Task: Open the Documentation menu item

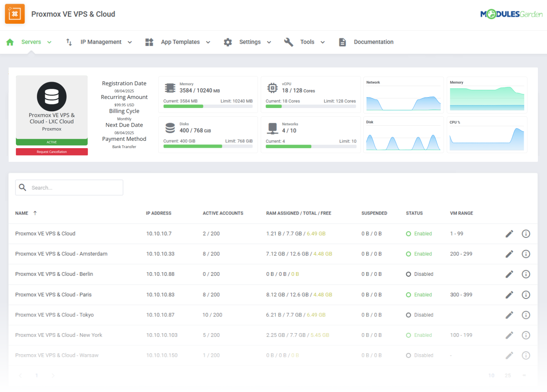Action: [x=374, y=42]
